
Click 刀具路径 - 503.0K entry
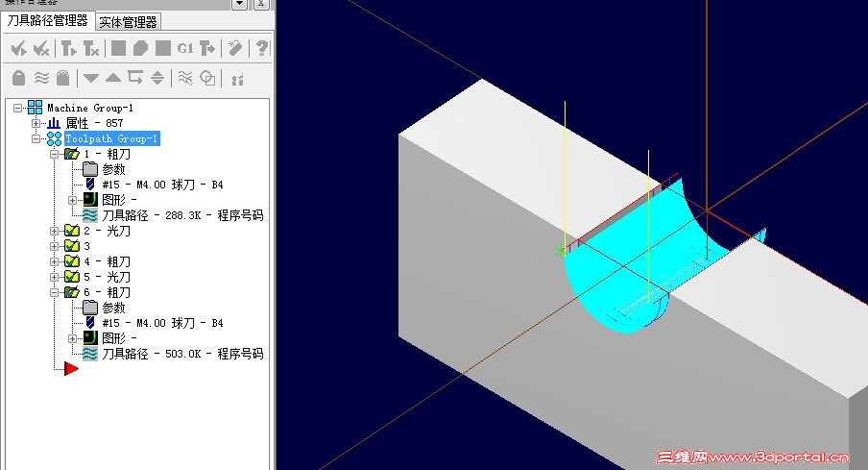pos(182,354)
